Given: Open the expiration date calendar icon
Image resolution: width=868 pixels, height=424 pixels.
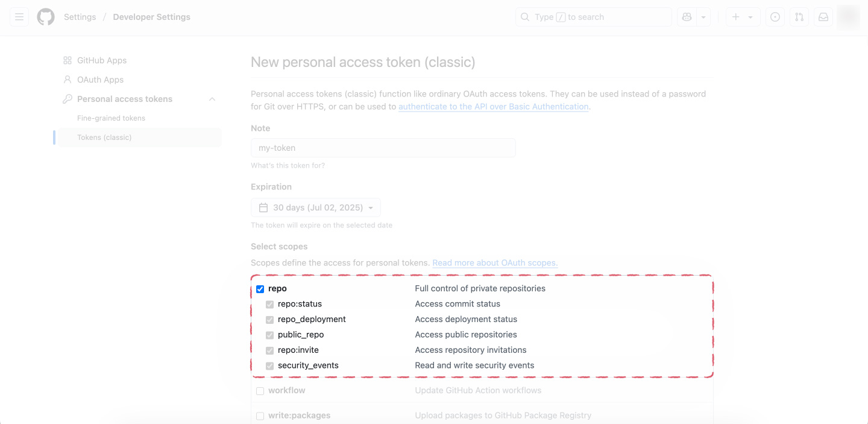Looking at the screenshot, I should 263,207.
